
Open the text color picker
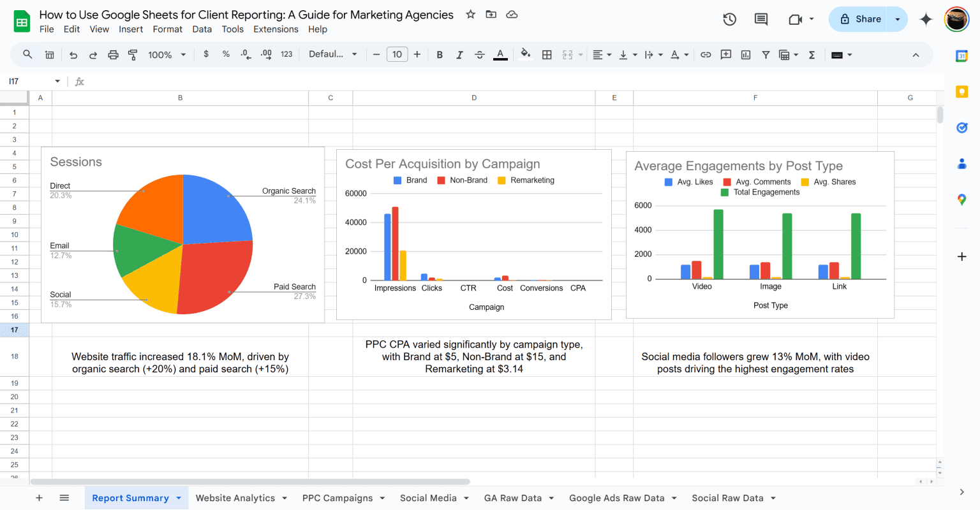point(500,54)
